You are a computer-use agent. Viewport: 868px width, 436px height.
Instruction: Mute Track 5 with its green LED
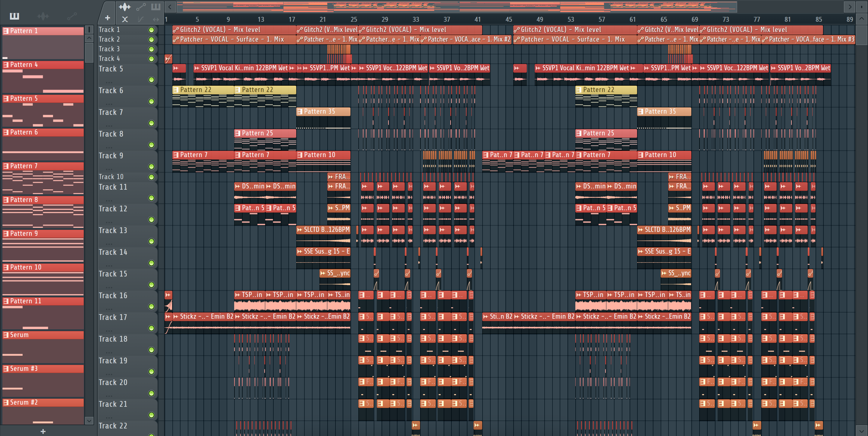point(152,80)
